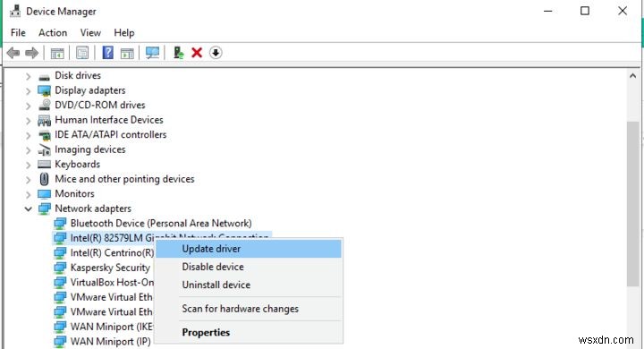Screen dimensions: 644x349
Task: Open the Action menu
Action: 53,32
